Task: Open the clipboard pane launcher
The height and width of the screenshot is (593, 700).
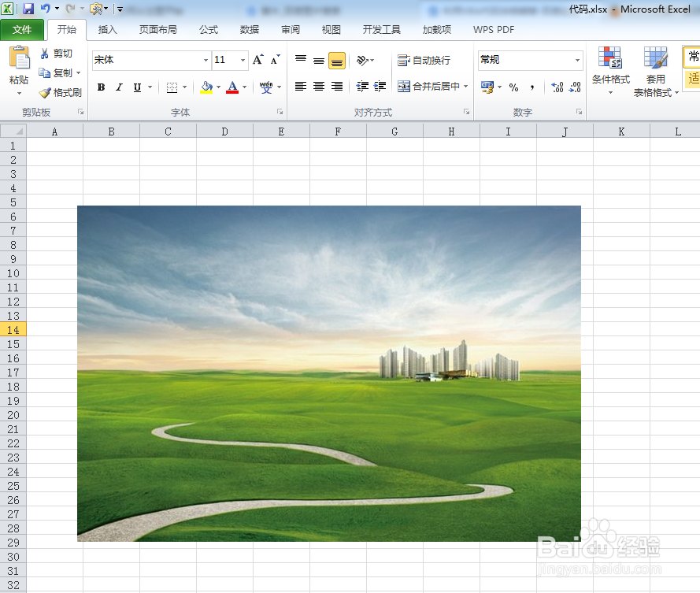Action: [x=81, y=112]
